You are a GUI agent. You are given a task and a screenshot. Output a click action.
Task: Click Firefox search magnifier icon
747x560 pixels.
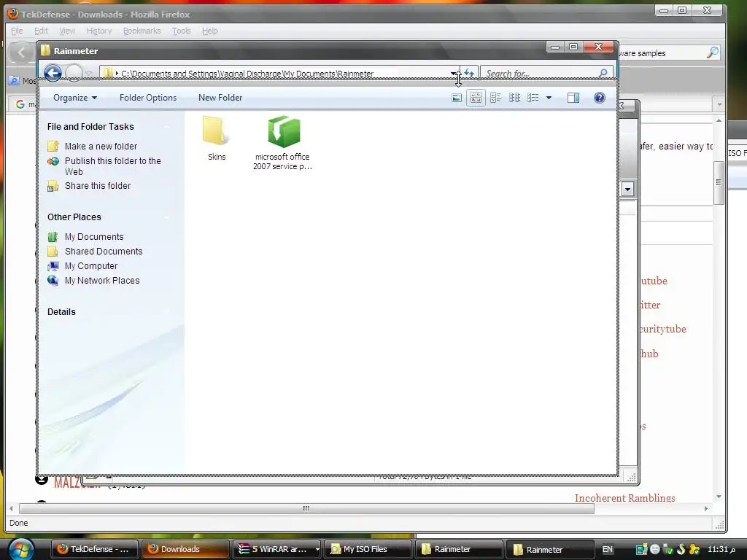[x=712, y=52]
